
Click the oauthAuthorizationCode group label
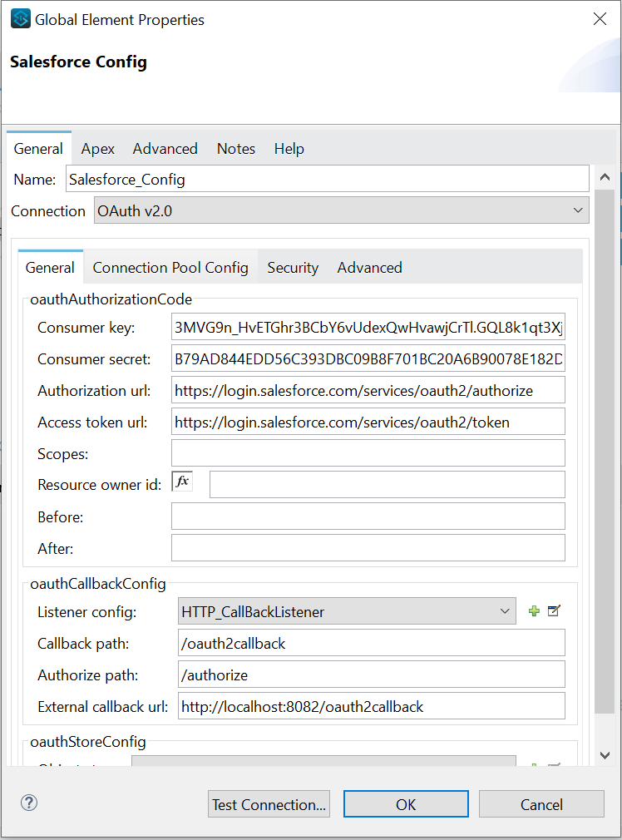[x=111, y=299]
